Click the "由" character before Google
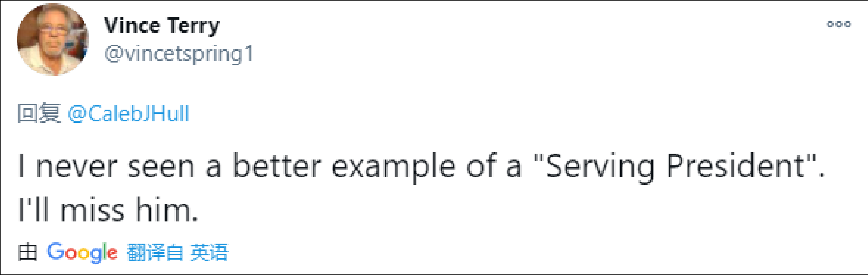Viewport: 868px width, 275px height. (x=27, y=252)
